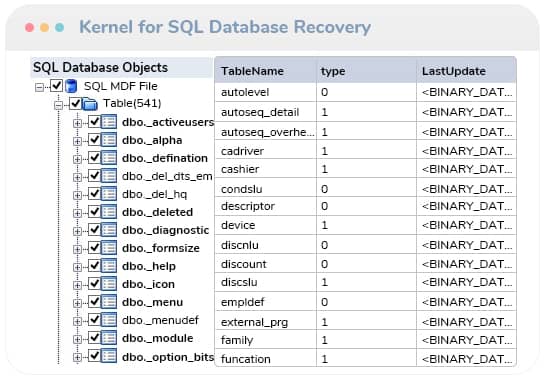Collapse the SQL MDF File node
This screenshot has width=545, height=380.
click(40, 87)
